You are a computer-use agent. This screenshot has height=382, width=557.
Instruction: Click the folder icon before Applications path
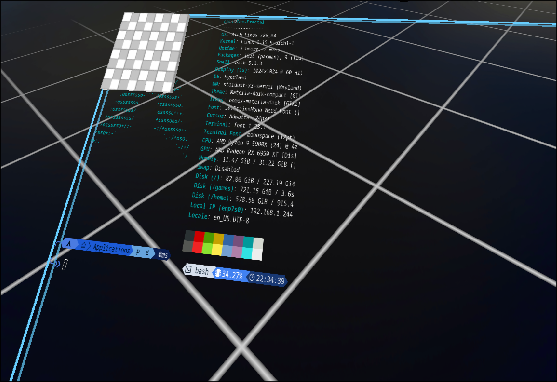point(84,245)
